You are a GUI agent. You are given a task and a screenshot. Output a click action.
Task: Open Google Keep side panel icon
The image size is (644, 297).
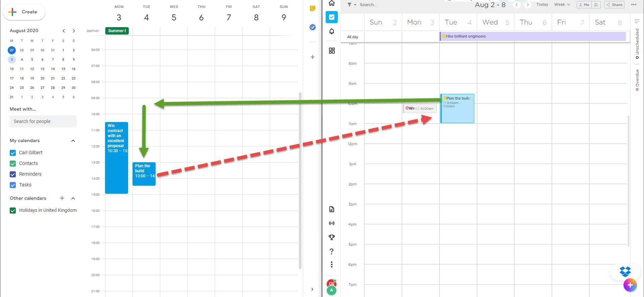pos(312,8)
